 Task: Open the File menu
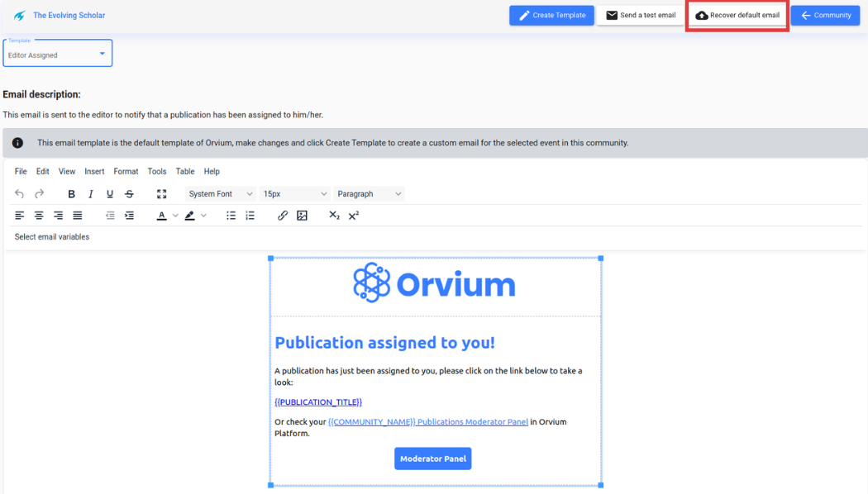click(x=21, y=172)
